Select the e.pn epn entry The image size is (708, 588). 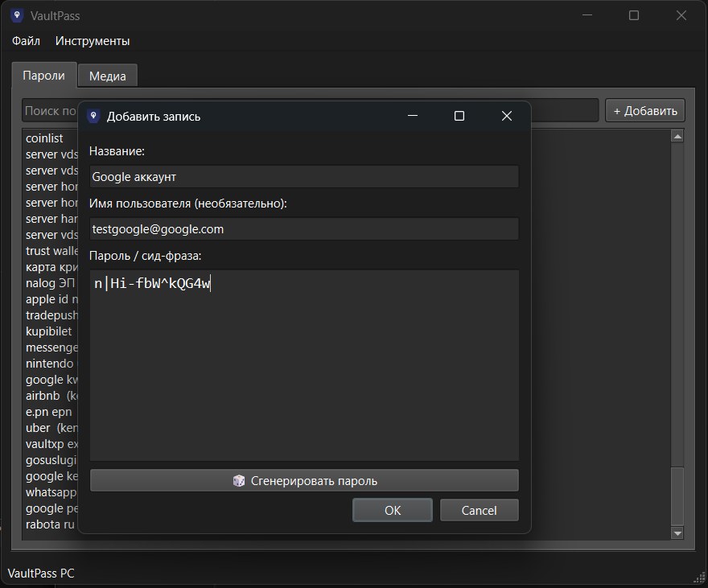click(x=49, y=412)
